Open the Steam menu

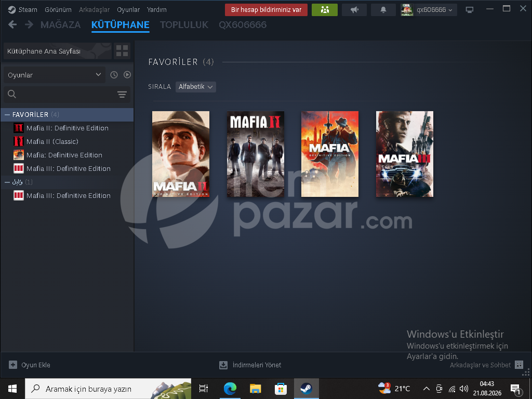(x=28, y=10)
